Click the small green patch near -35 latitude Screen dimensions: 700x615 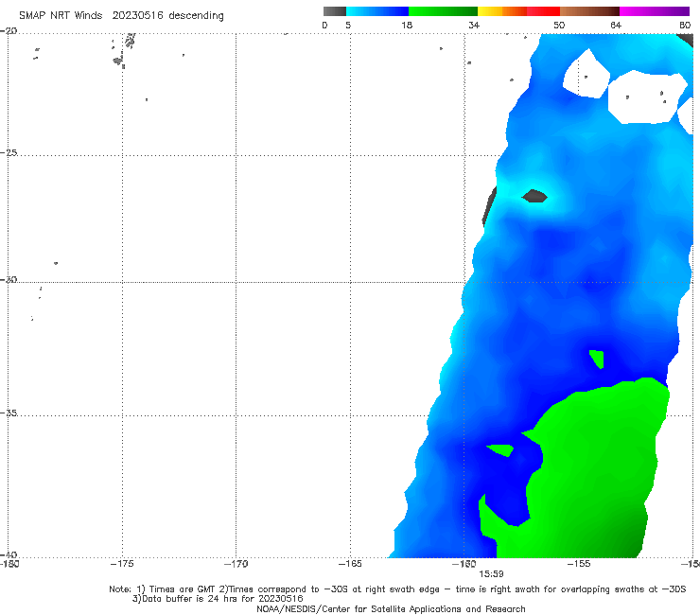tap(500, 449)
